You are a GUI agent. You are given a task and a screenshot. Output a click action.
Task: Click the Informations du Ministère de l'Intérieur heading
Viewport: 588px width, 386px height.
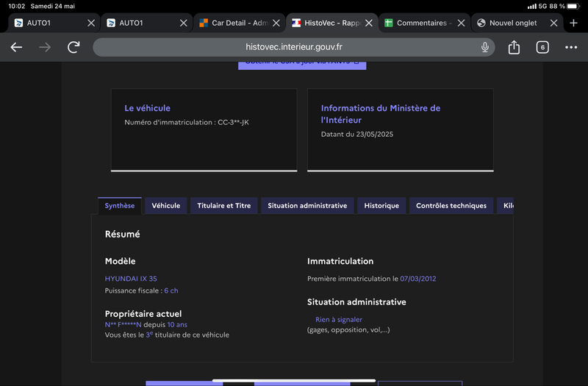click(x=381, y=114)
